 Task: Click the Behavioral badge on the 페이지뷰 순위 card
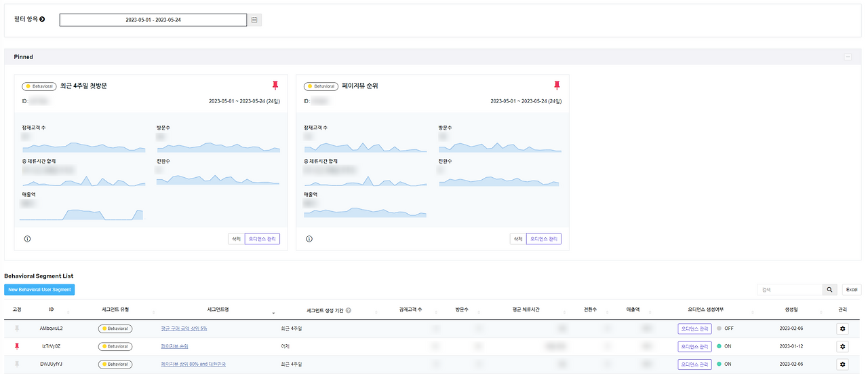click(x=321, y=86)
